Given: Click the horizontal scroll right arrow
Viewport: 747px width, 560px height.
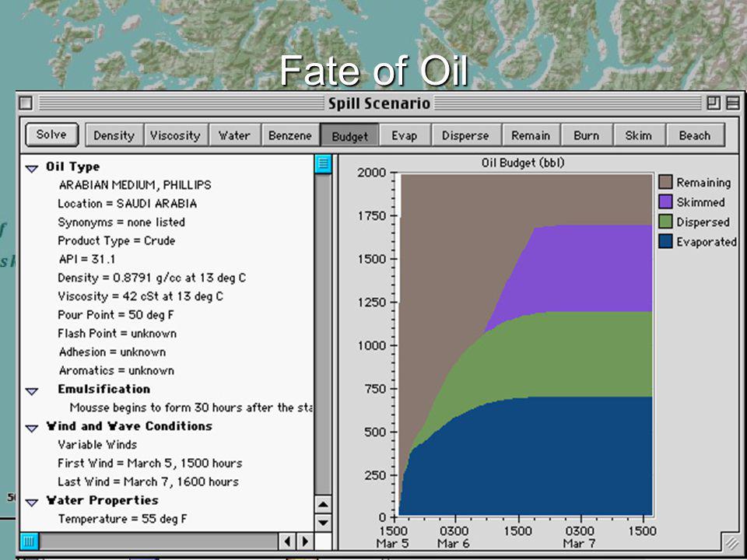Looking at the screenshot, I should coord(305,541).
